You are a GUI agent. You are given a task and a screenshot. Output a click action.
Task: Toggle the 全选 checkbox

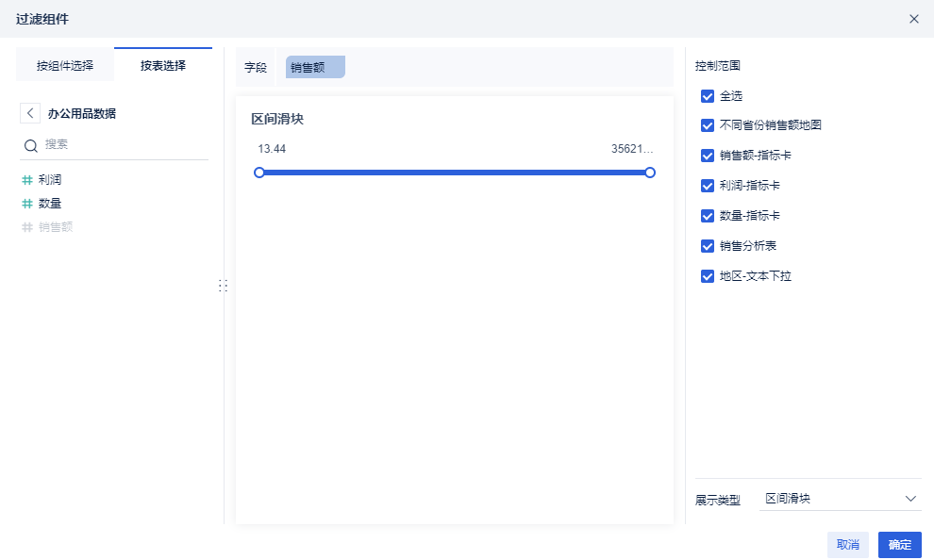coord(708,96)
